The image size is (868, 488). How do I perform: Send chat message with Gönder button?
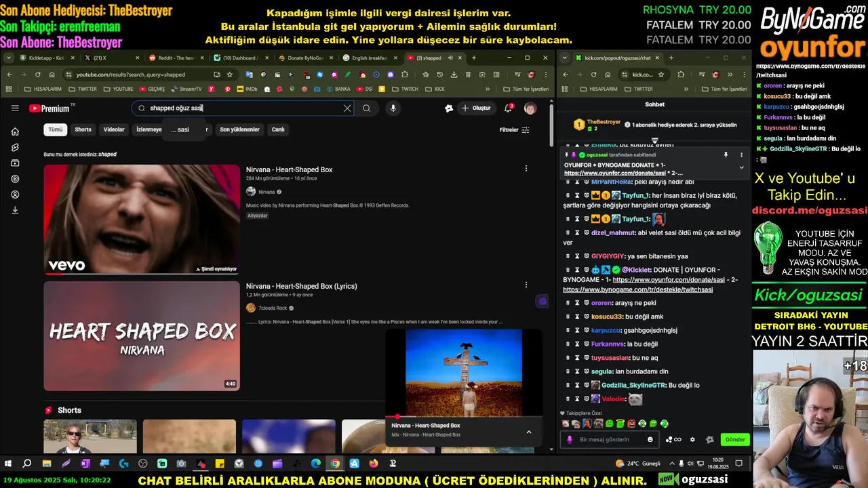(x=735, y=439)
